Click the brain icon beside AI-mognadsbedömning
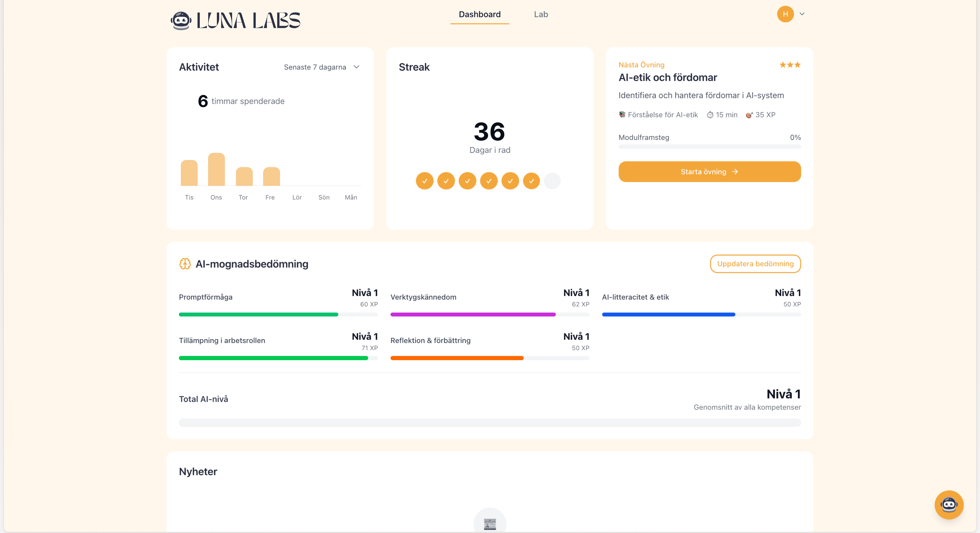This screenshot has height=533, width=980. (x=185, y=264)
